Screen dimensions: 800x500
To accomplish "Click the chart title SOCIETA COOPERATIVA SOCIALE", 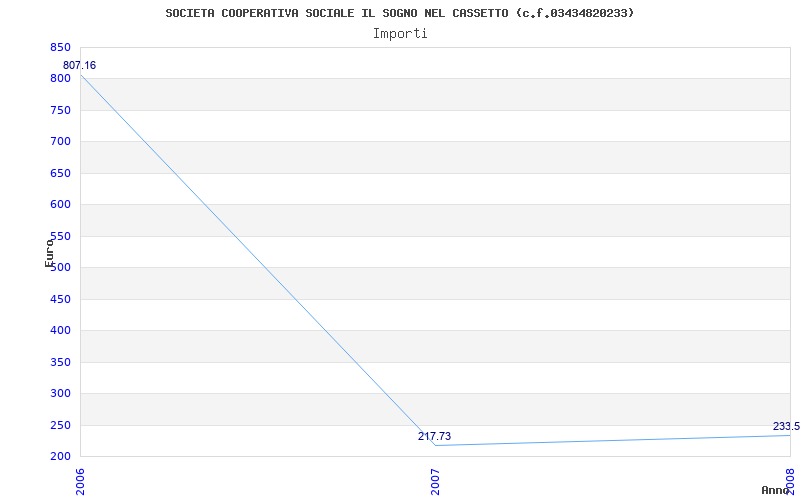I will pyautogui.click(x=399, y=13).
